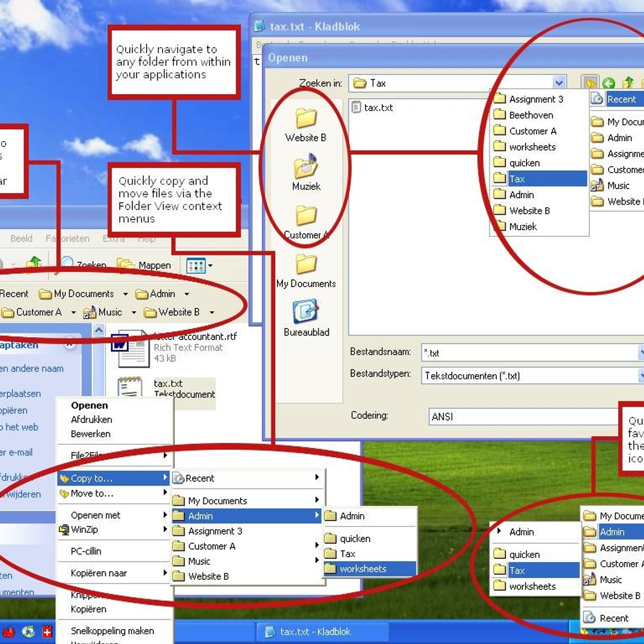The image size is (644, 644).
Task: Click the Admin folder in Explorer's favorites toolbar
Action: tap(155, 294)
